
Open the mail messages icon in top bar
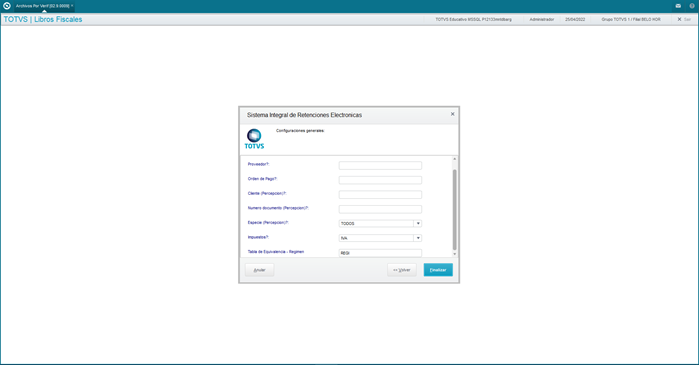678,6
